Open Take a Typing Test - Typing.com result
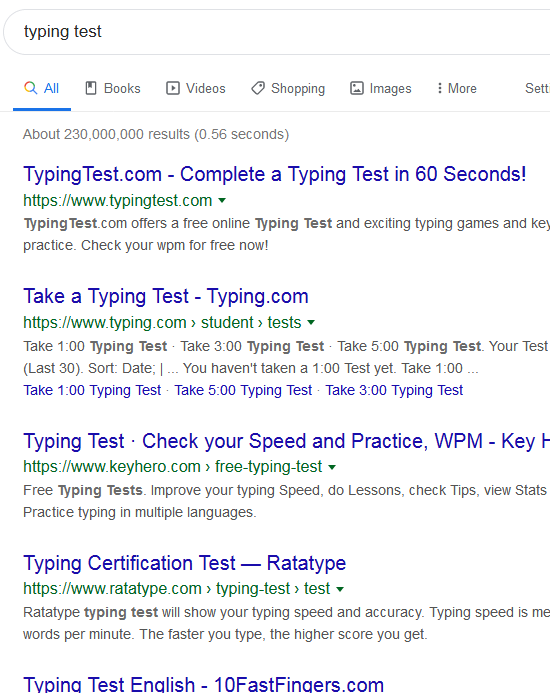 [x=166, y=296]
